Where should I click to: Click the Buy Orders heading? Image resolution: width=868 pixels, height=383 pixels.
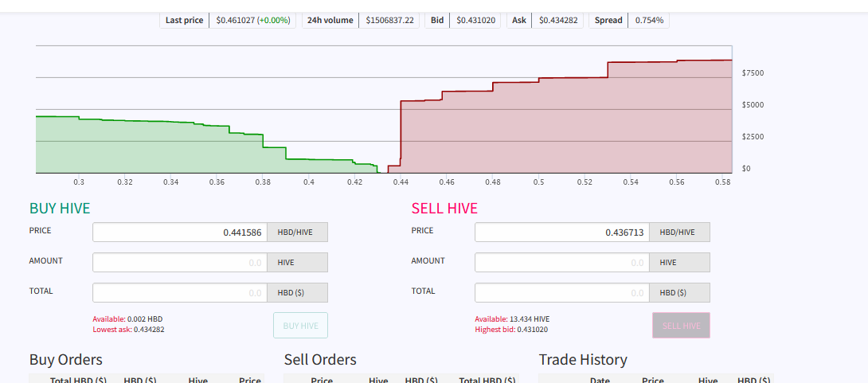point(66,360)
